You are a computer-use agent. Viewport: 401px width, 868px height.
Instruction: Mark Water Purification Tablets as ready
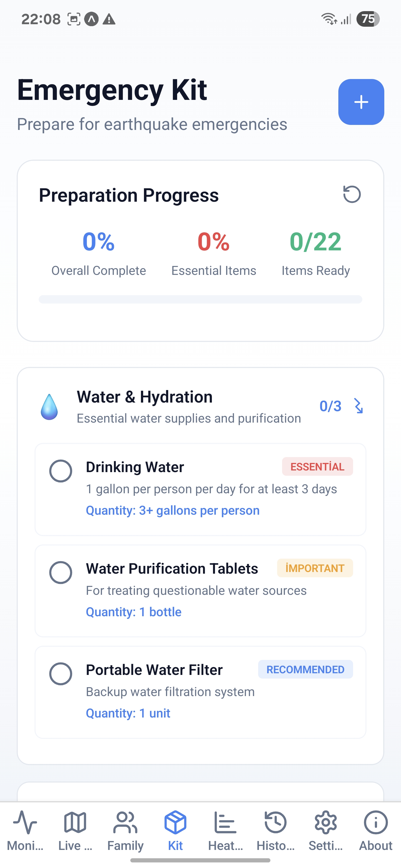click(x=61, y=572)
